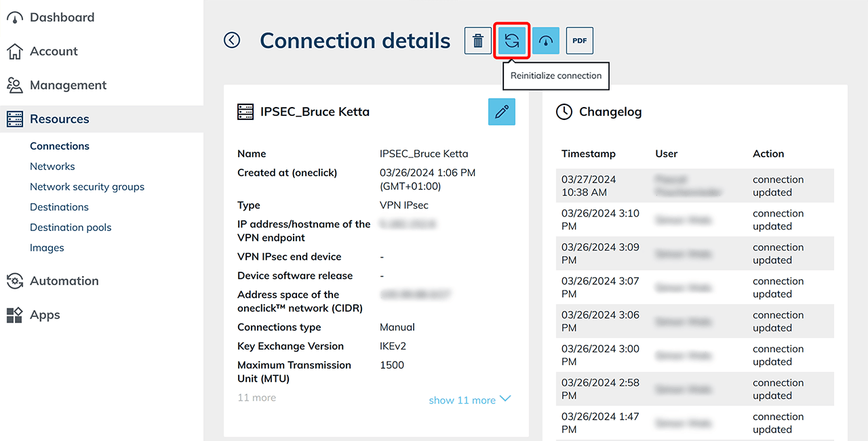This screenshot has height=441, width=868.
Task: Expand the Management menu
Action: pos(68,85)
